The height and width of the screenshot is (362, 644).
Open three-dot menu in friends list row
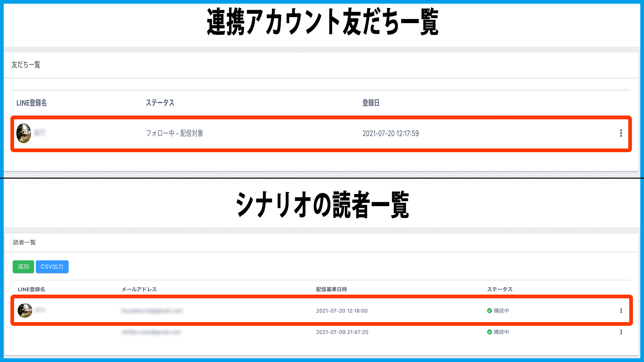[x=621, y=133]
